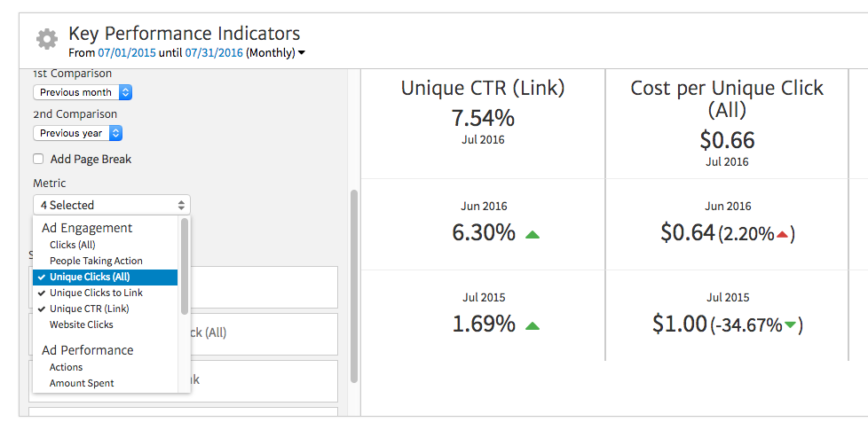Deselect the checked Unique Clicks to Link metric
The width and height of the screenshot is (868, 430).
pyautogui.click(x=96, y=293)
